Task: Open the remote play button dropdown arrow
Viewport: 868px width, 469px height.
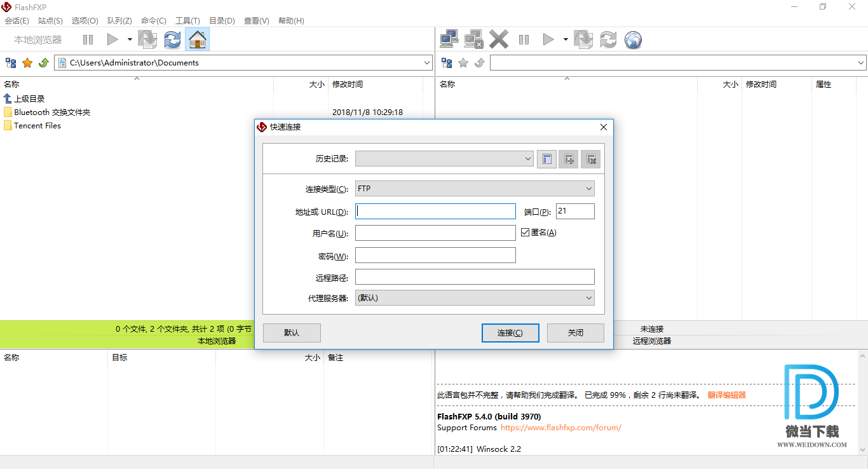Action: click(566, 39)
